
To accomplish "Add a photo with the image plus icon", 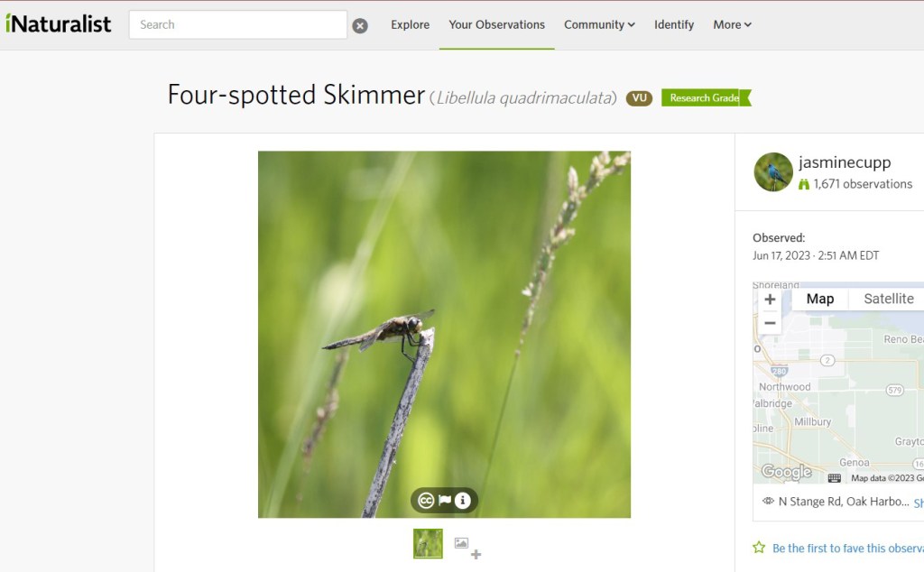I will [468, 547].
